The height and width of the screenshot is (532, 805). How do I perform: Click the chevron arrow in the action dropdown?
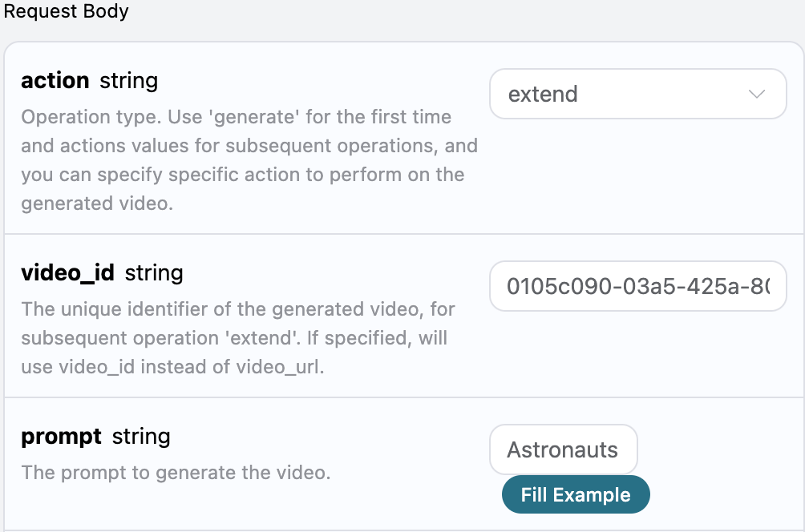(x=756, y=95)
